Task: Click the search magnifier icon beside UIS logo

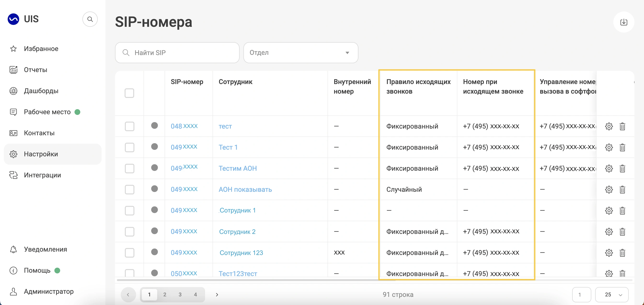Action: (90, 19)
